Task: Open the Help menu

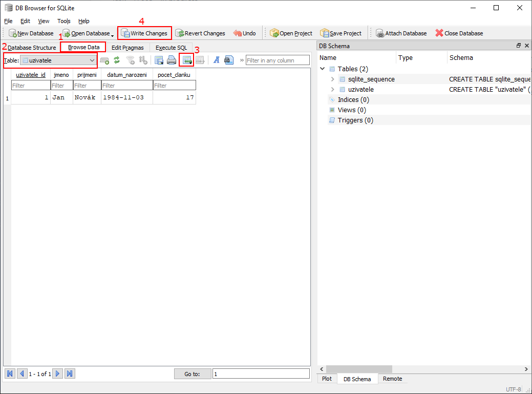Action: (84, 21)
